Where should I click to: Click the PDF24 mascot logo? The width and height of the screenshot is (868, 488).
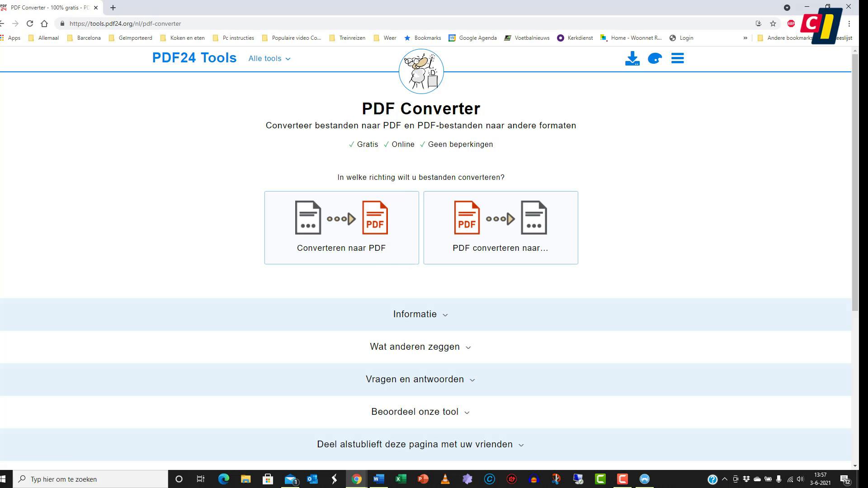pos(421,71)
